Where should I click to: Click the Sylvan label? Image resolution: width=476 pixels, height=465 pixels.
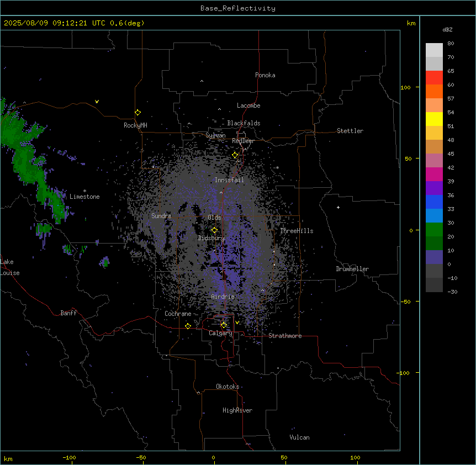coord(215,135)
